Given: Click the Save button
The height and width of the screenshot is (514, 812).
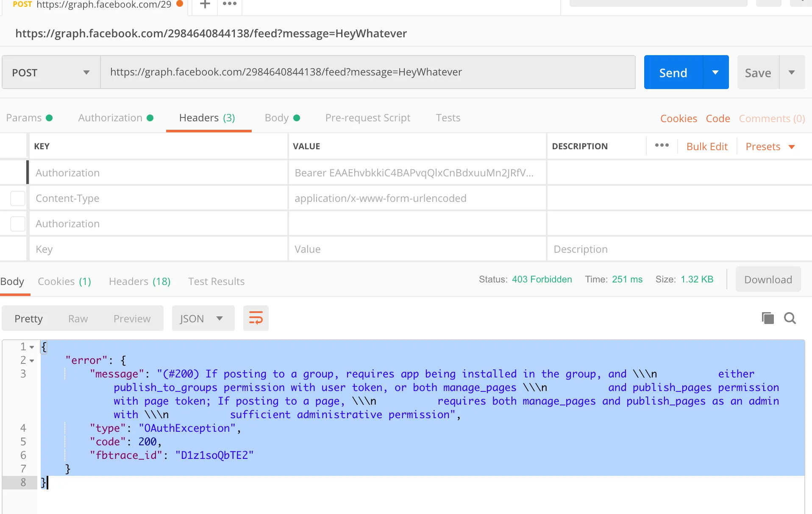Looking at the screenshot, I should [x=758, y=73].
